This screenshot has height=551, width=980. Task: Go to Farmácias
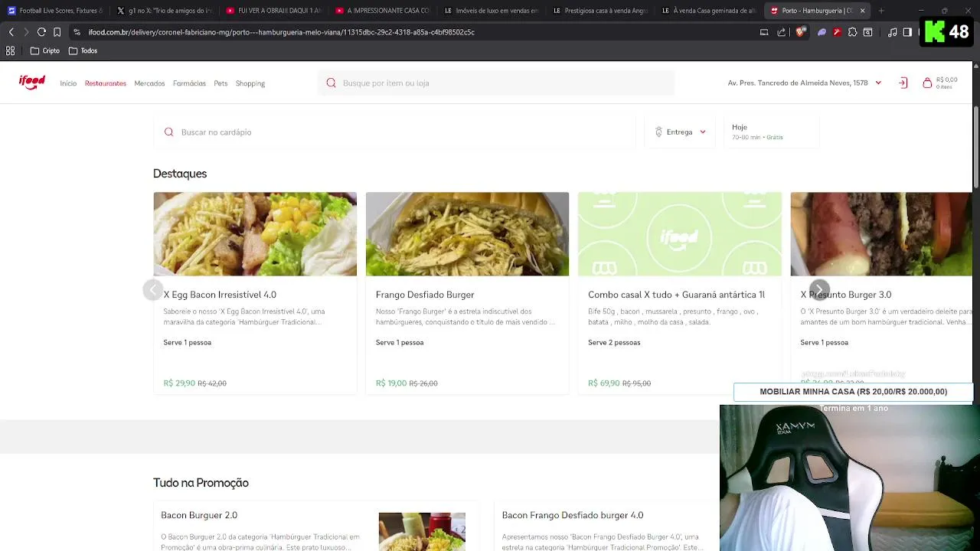pyautogui.click(x=189, y=83)
